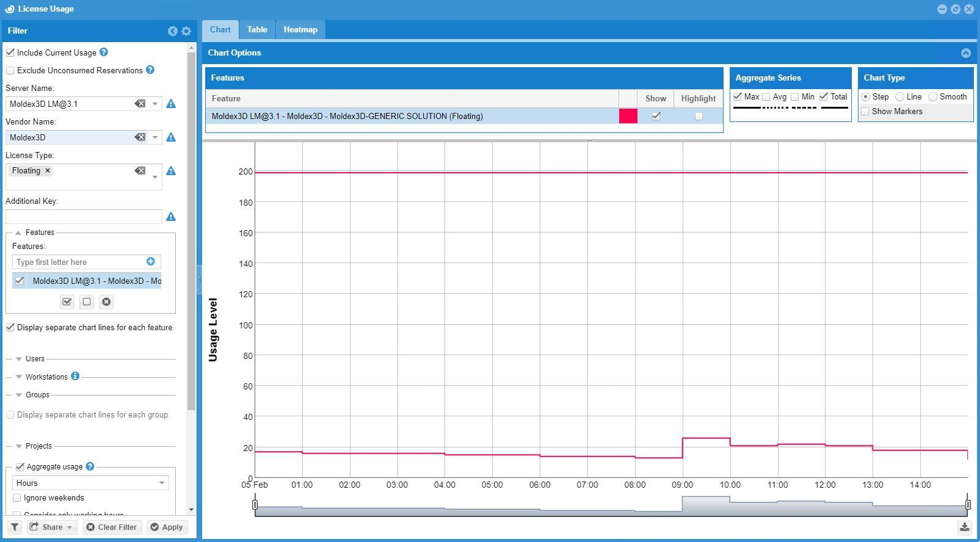Open the License Type dropdown arrow
Image resolution: width=980 pixels, height=542 pixels.
(x=155, y=178)
